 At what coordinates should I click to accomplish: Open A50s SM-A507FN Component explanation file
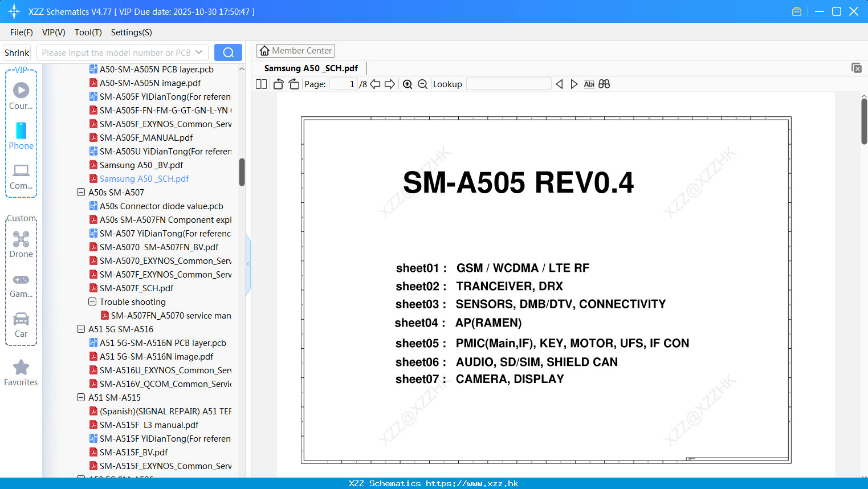[160, 220]
